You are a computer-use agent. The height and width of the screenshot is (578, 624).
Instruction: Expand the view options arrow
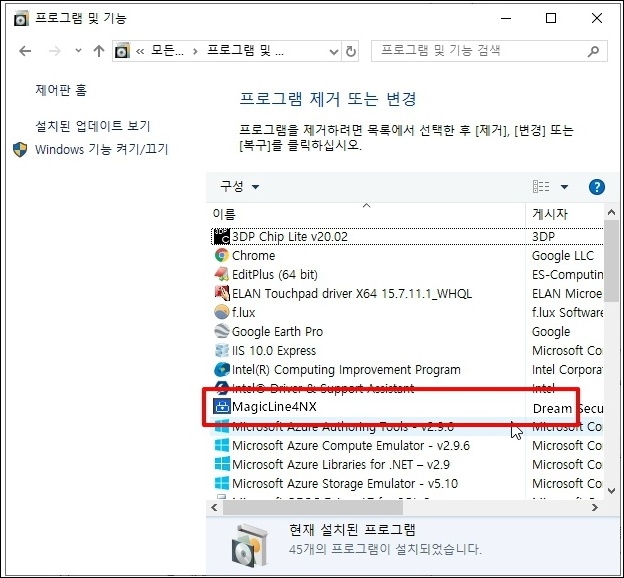(564, 187)
